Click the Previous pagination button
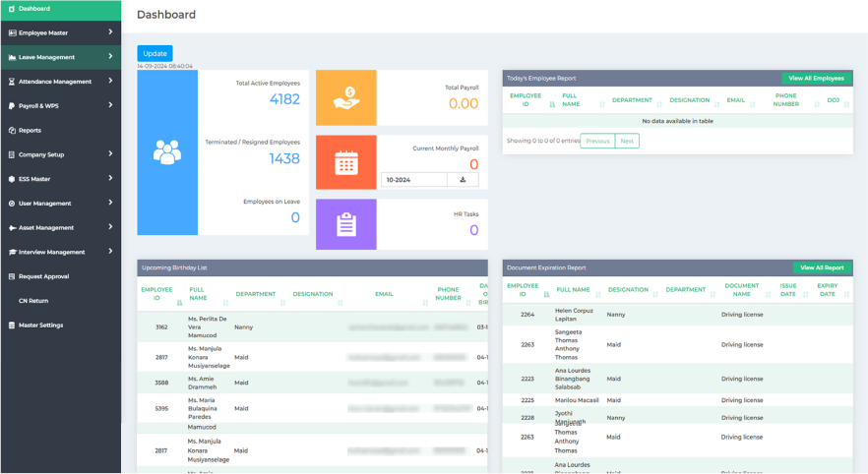 [x=597, y=141]
